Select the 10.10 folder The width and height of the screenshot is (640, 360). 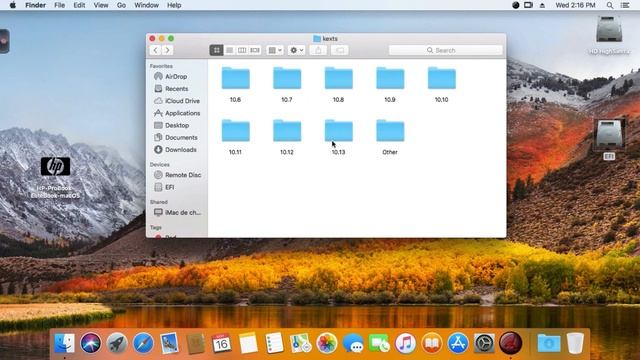442,78
